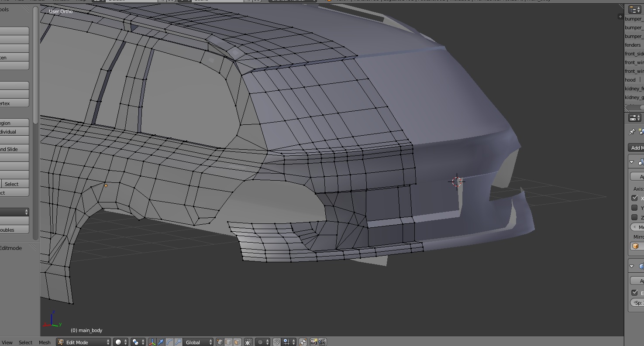Open the Mesh menu
This screenshot has width=644, height=346.
45,343
